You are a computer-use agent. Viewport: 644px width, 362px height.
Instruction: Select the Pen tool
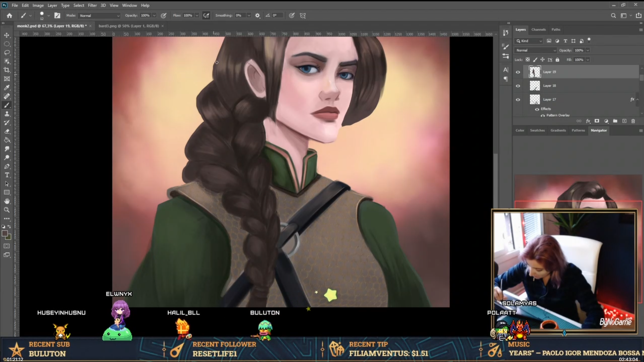tap(7, 166)
